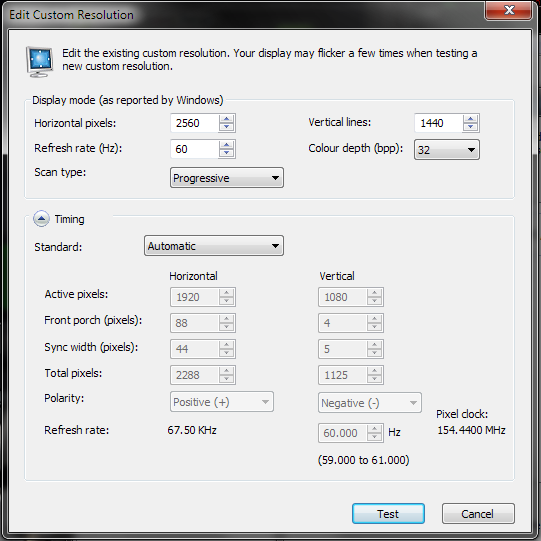Click up arrow of horizontal Sync width
The width and height of the screenshot is (541, 541).
(227, 345)
